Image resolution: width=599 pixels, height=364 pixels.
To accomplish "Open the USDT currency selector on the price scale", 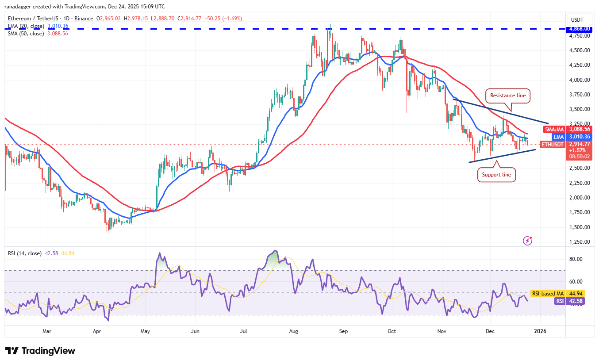I will pyautogui.click(x=579, y=19).
